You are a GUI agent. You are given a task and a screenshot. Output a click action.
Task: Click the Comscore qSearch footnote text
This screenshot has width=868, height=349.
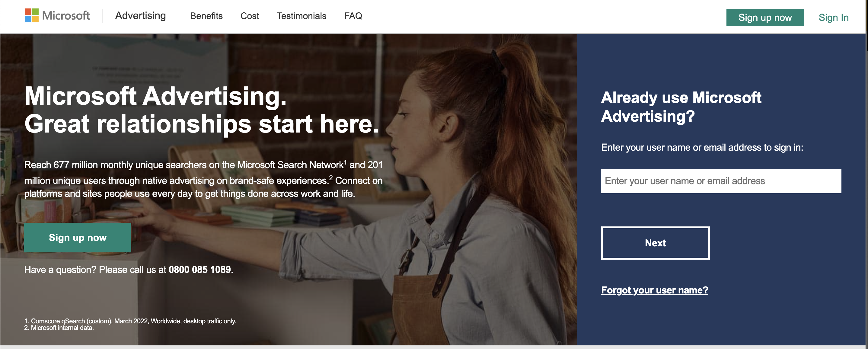pyautogui.click(x=130, y=321)
